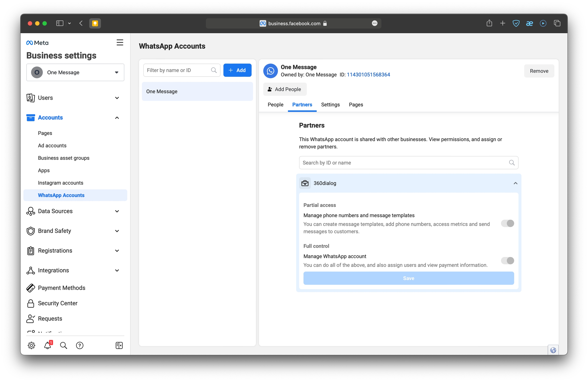Open the WhatsApp account ID link
Image resolution: width=588 pixels, height=382 pixels.
click(368, 75)
